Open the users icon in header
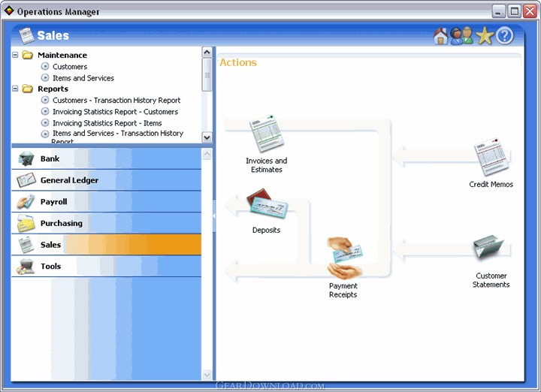This screenshot has height=392, width=541. coord(461,35)
